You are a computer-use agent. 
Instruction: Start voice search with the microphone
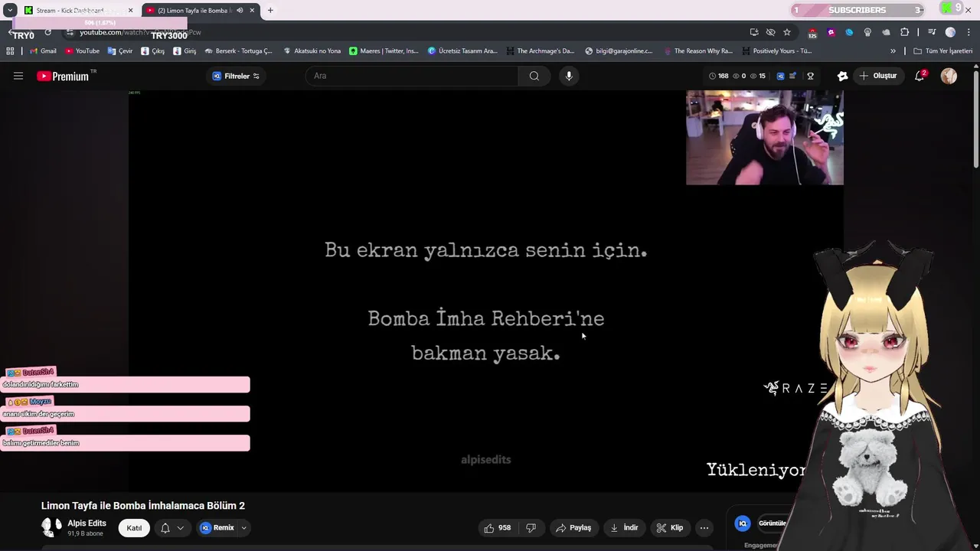569,76
